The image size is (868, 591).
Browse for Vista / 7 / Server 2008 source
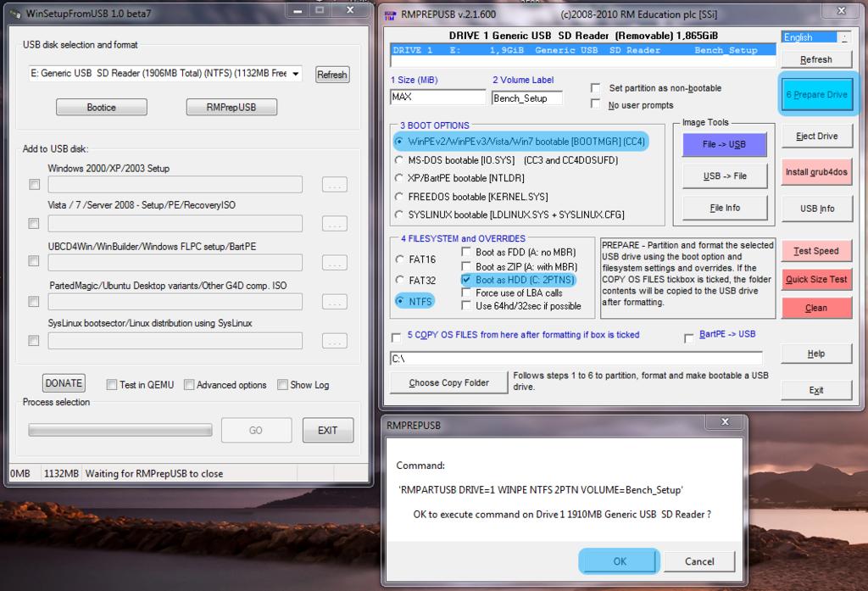334,223
